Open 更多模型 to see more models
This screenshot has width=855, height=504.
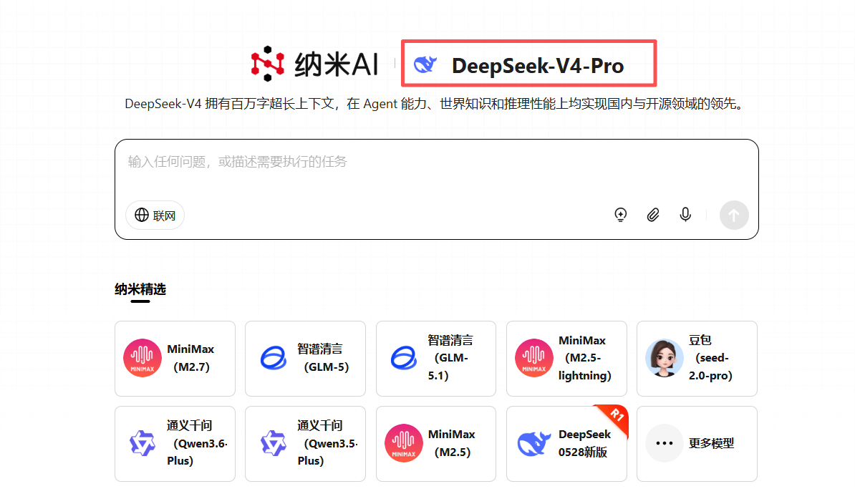click(697, 444)
